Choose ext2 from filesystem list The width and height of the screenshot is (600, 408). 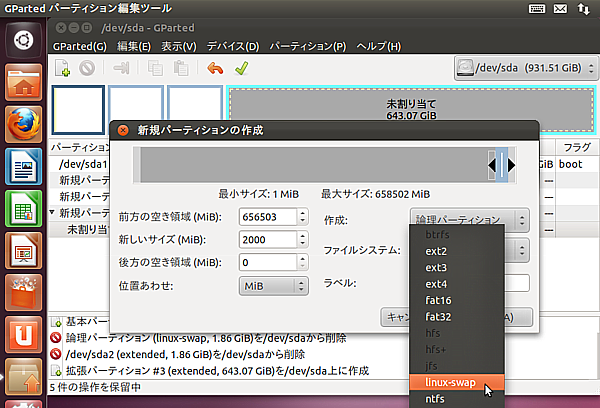tap(457, 251)
